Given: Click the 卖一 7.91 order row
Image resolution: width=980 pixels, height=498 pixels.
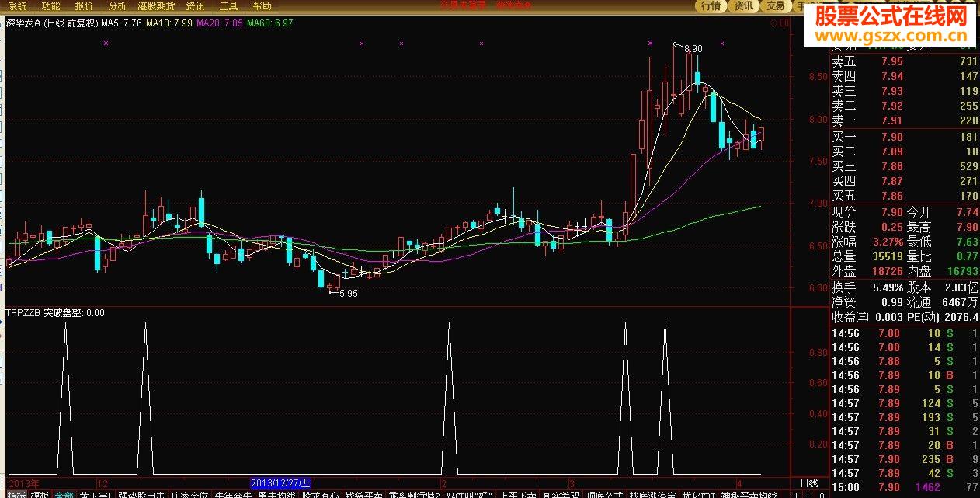Looking at the screenshot, I should tap(905, 120).
